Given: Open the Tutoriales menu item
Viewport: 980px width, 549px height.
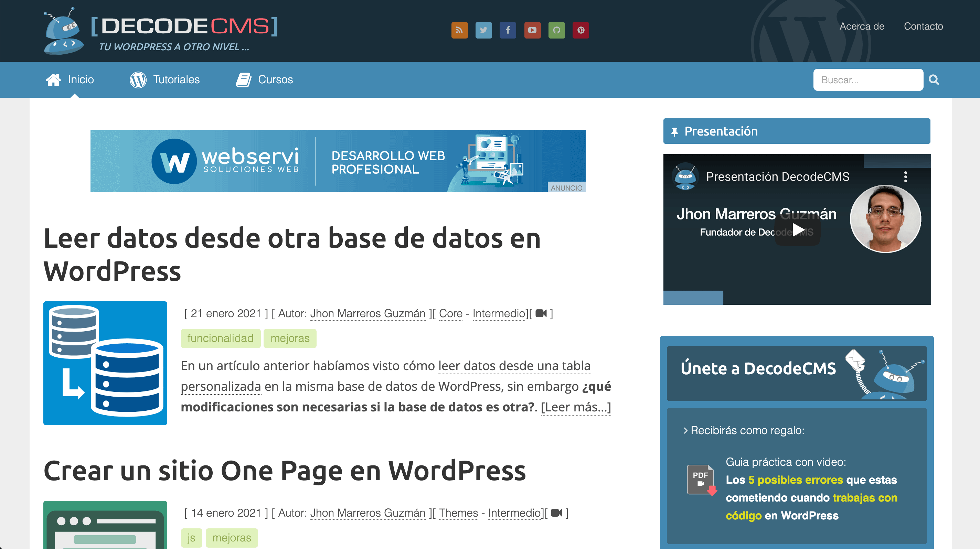Looking at the screenshot, I should pos(165,79).
